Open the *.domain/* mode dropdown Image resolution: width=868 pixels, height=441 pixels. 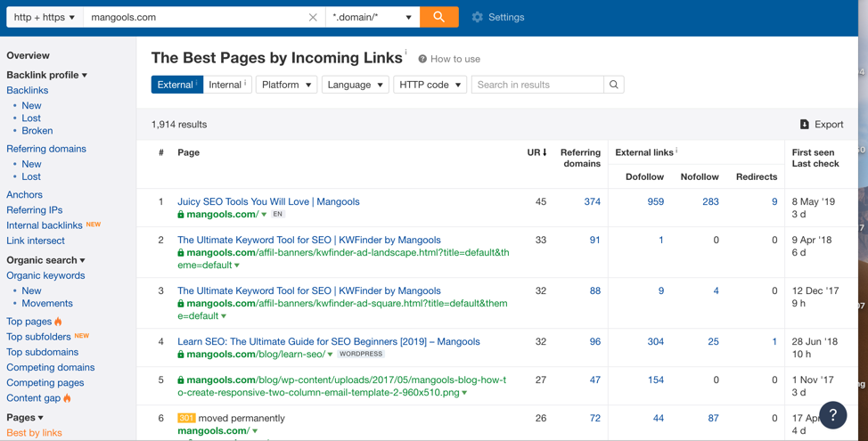pos(373,17)
